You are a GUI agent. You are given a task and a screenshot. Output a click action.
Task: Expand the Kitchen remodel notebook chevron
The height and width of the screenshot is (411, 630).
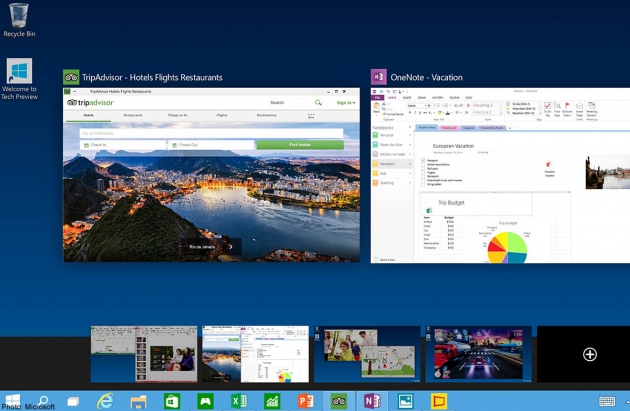[x=410, y=154]
